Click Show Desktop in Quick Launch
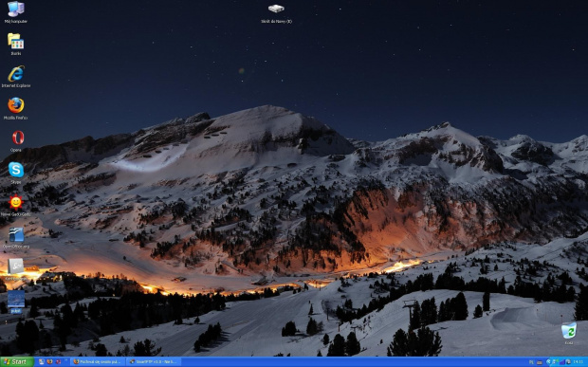The height and width of the screenshot is (367, 588). pos(41,361)
